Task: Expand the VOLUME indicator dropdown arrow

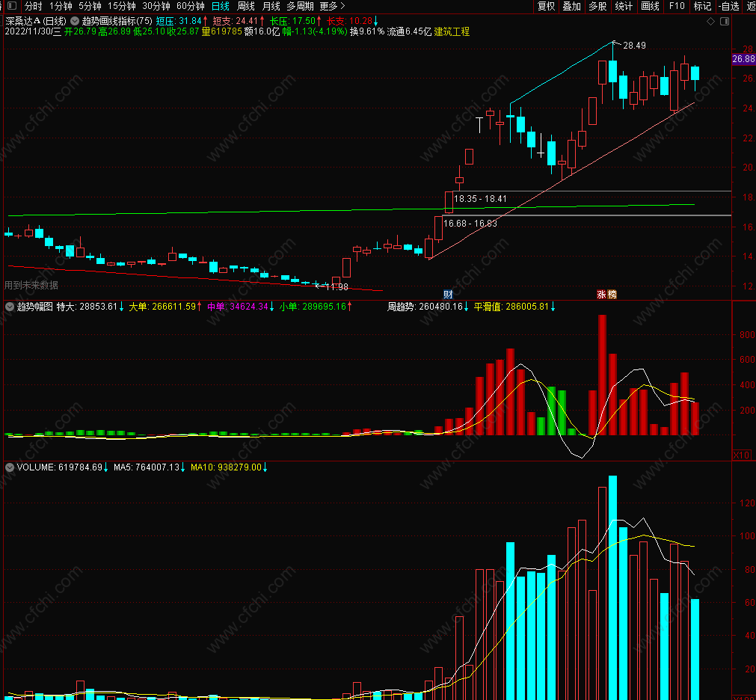Action: pyautogui.click(x=10, y=467)
